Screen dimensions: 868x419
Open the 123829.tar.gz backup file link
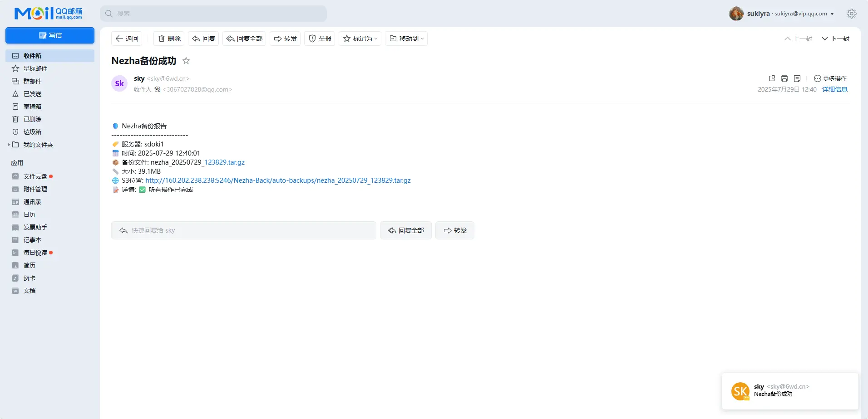pyautogui.click(x=224, y=162)
